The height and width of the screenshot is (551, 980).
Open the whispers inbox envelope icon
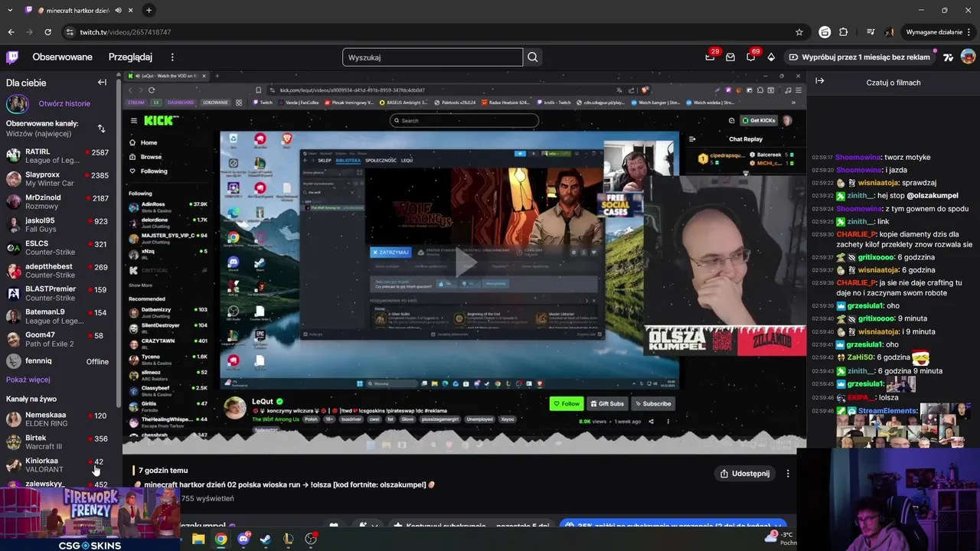pyautogui.click(x=730, y=57)
